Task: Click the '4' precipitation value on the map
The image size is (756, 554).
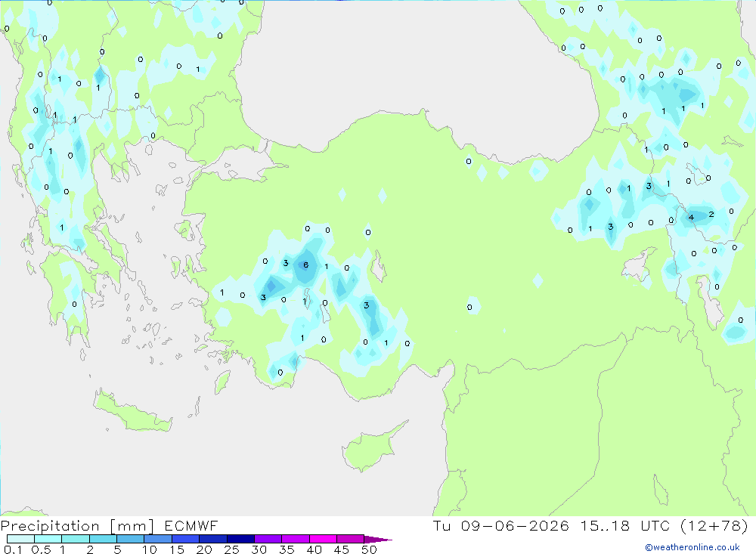Action: (x=692, y=218)
